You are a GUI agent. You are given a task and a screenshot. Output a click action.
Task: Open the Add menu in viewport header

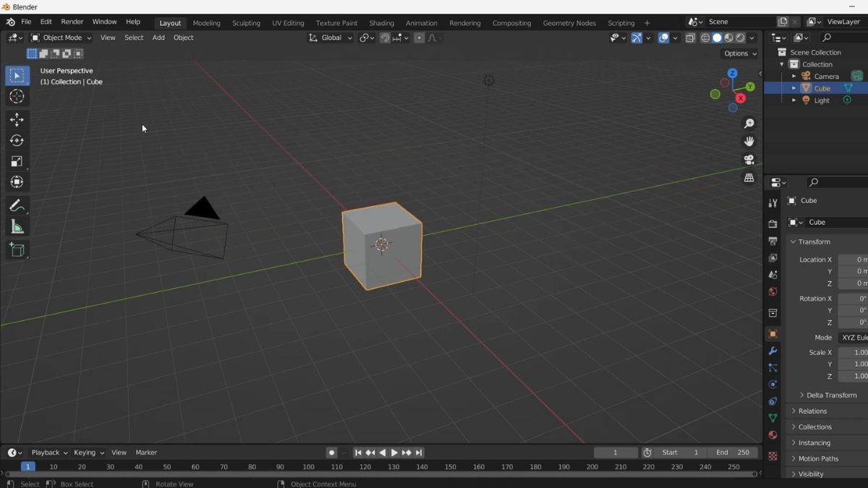pyautogui.click(x=158, y=38)
